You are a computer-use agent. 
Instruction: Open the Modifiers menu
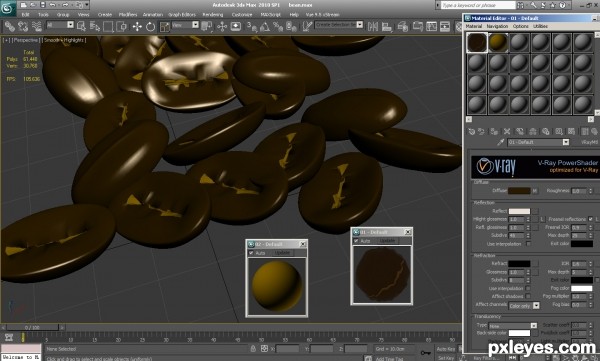(x=128, y=15)
